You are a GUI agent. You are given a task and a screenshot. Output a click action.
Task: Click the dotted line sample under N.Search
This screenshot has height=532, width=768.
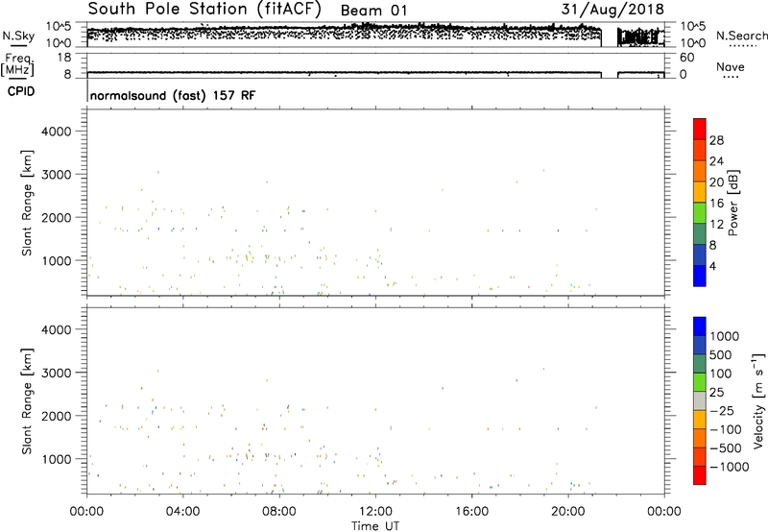coord(743,46)
